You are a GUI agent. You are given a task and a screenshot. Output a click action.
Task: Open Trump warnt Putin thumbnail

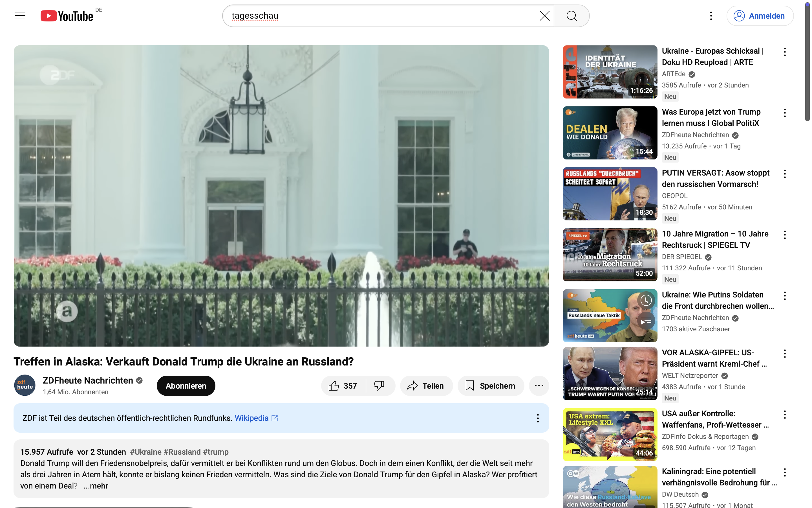(610, 374)
